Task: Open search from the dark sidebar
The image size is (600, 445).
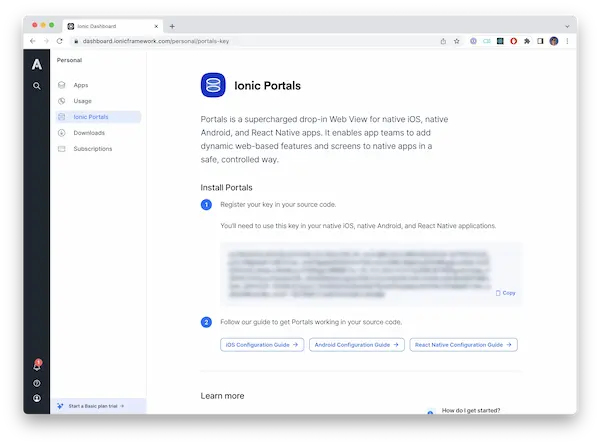Action: (37, 86)
